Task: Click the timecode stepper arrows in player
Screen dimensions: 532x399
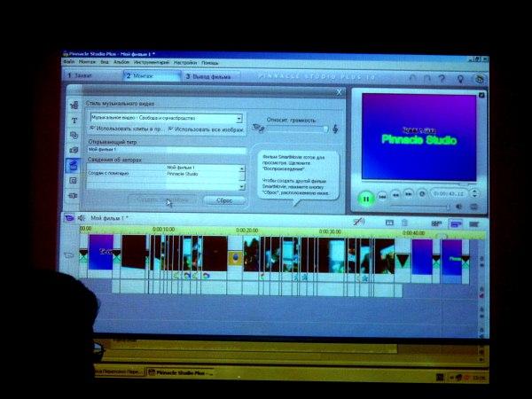Action: [474, 193]
